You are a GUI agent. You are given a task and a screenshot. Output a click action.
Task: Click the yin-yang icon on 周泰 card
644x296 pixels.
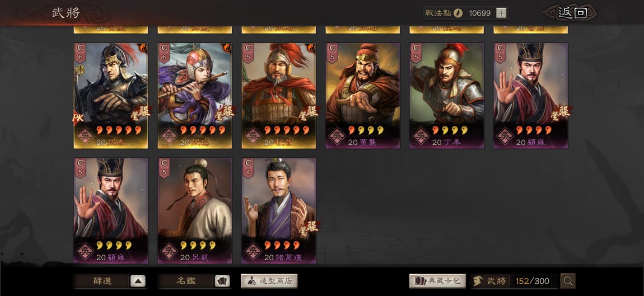[143, 47]
